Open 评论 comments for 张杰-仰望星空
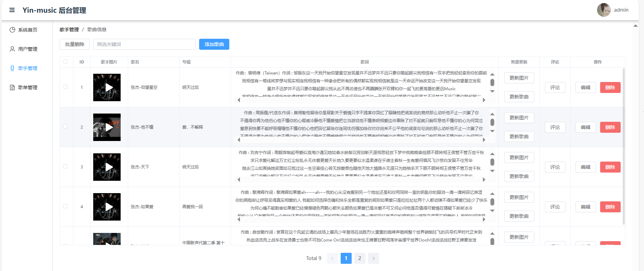644x271 pixels. (555, 87)
